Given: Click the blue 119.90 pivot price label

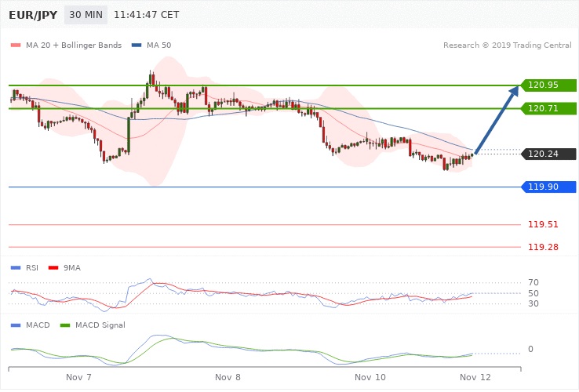Looking at the screenshot, I should click(x=548, y=187).
